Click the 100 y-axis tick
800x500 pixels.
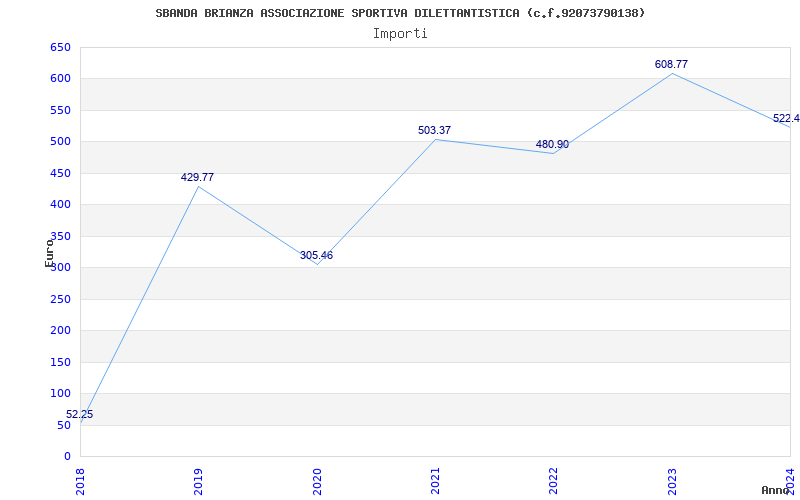coord(60,393)
